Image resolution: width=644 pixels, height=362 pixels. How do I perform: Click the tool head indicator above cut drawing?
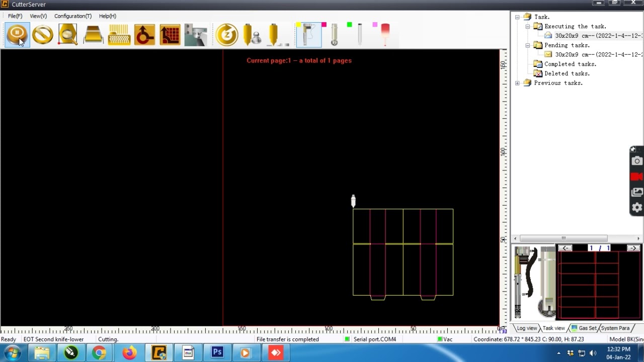353,201
